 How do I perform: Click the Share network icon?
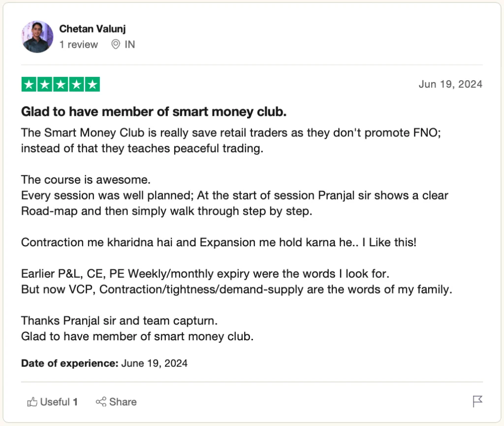101,401
